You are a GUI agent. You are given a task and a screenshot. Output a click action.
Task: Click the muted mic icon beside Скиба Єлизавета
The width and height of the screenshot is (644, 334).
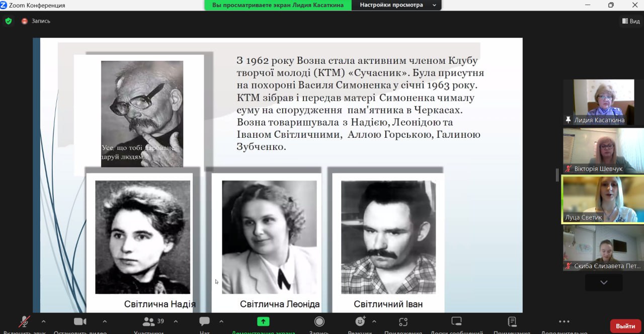(x=569, y=266)
